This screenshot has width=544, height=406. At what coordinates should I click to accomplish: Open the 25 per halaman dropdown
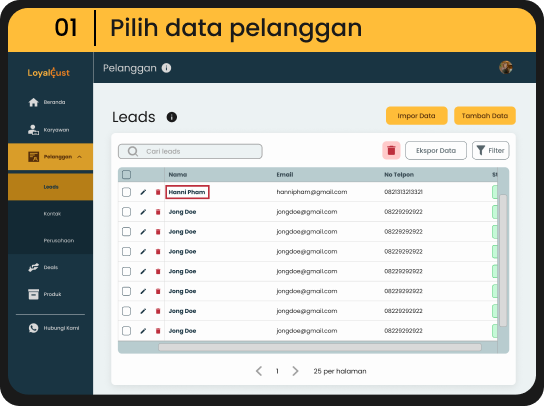click(340, 371)
